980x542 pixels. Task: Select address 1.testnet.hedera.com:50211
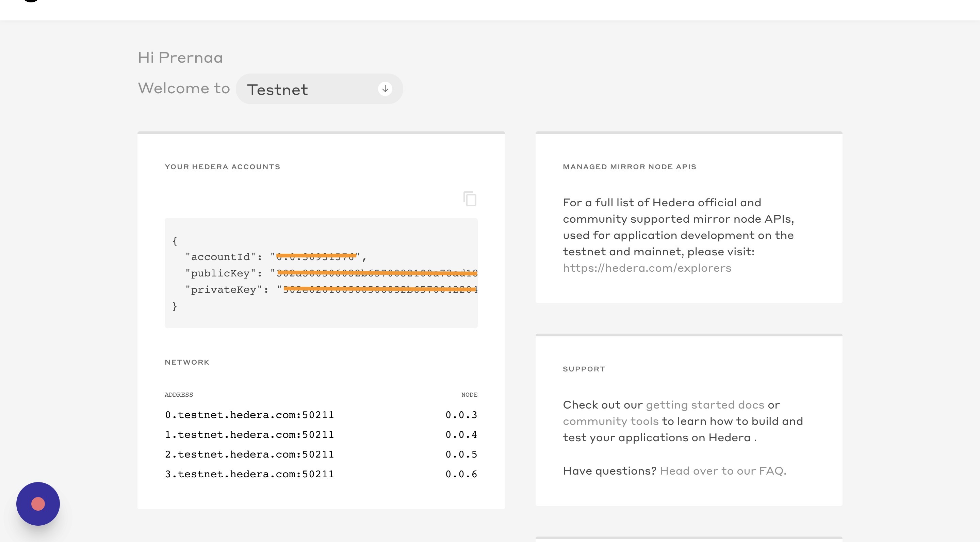249,435
